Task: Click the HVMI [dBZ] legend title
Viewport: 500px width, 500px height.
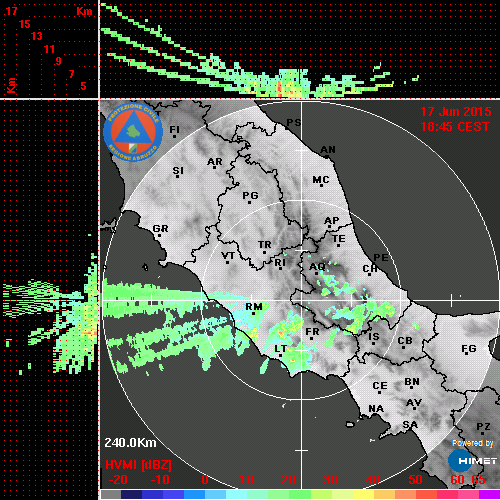Action: click(x=138, y=465)
